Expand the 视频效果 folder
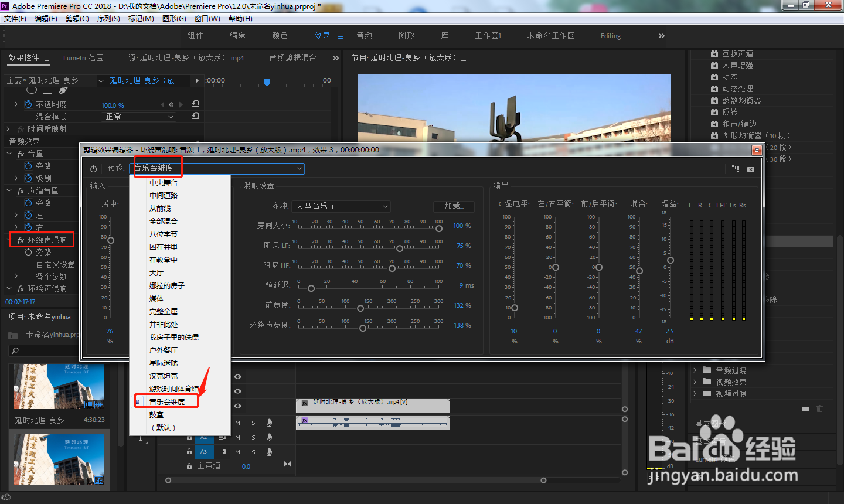 point(695,382)
